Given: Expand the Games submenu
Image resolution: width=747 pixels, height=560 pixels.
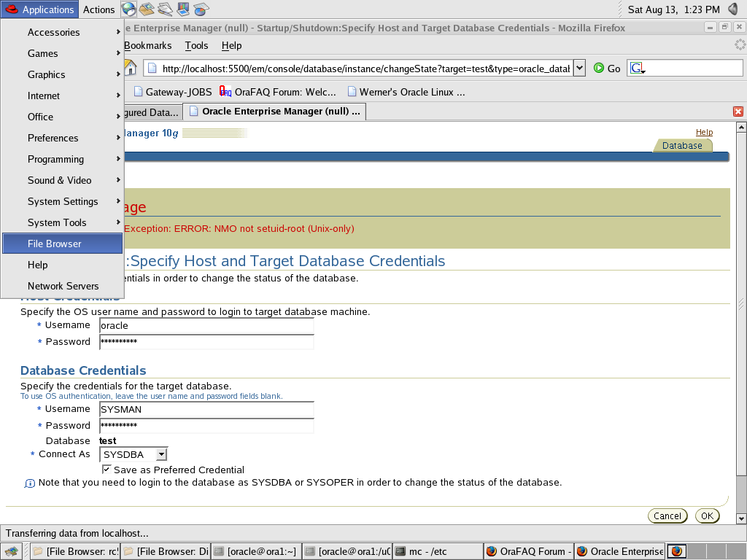Looking at the screenshot, I should [63, 53].
